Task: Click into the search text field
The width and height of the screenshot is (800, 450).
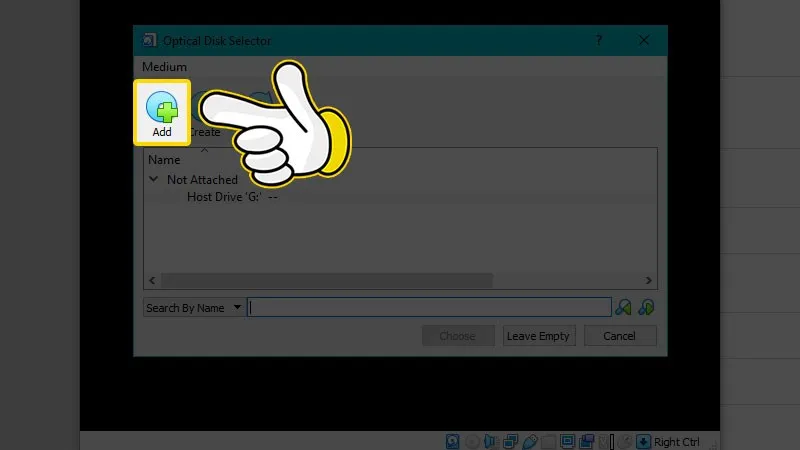Action: click(x=430, y=308)
